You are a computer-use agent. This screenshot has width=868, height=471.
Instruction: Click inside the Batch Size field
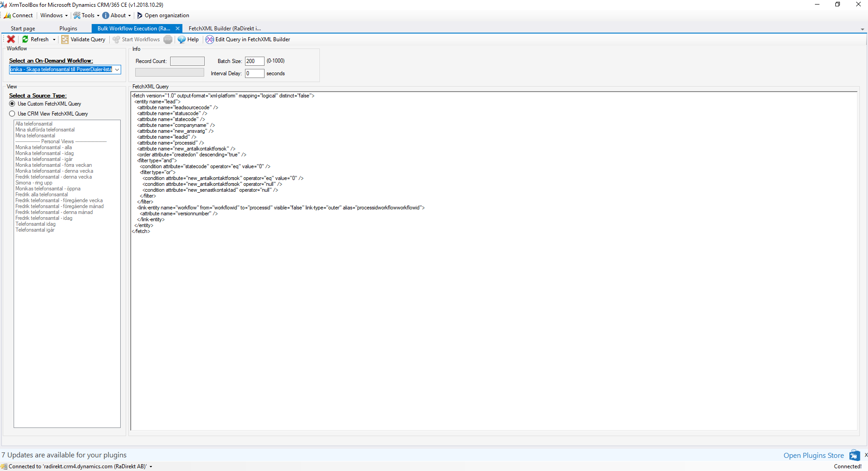[x=254, y=61]
